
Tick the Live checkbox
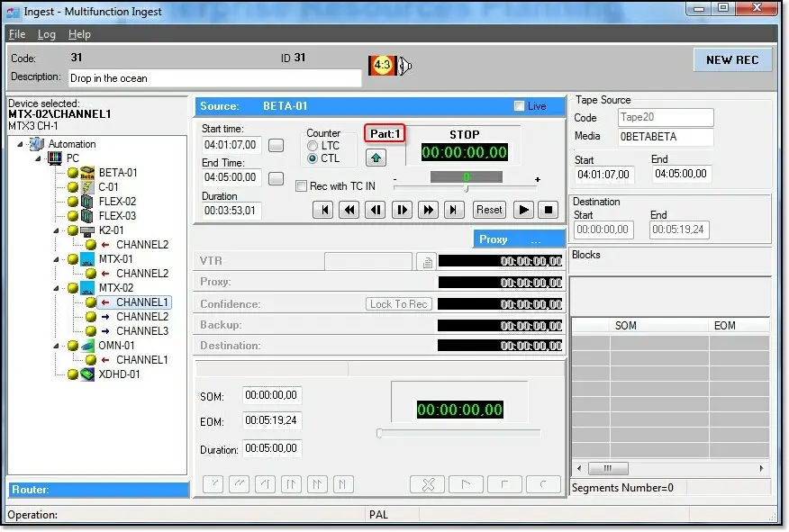pos(519,106)
